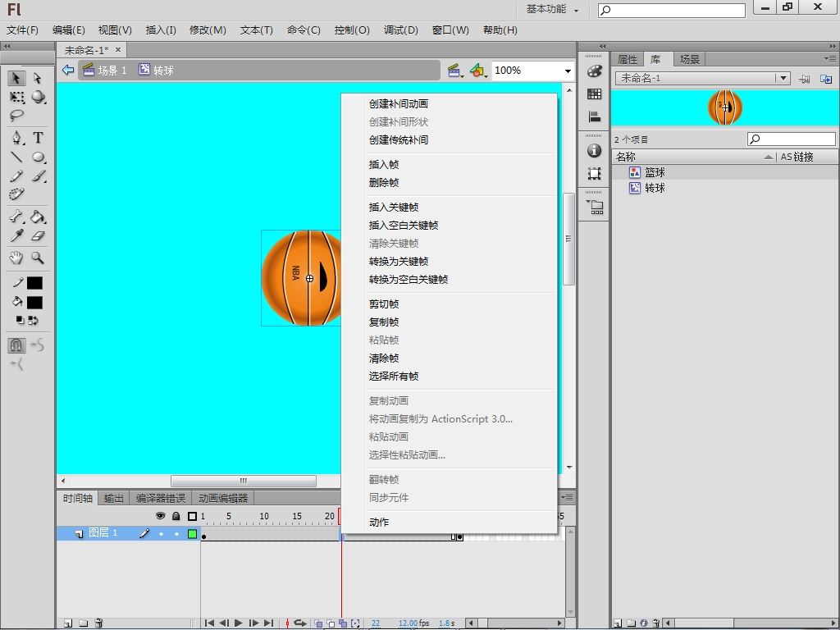The image size is (840, 630).
Task: Choose 插入关键帧 from the context menu
Action: click(x=394, y=208)
